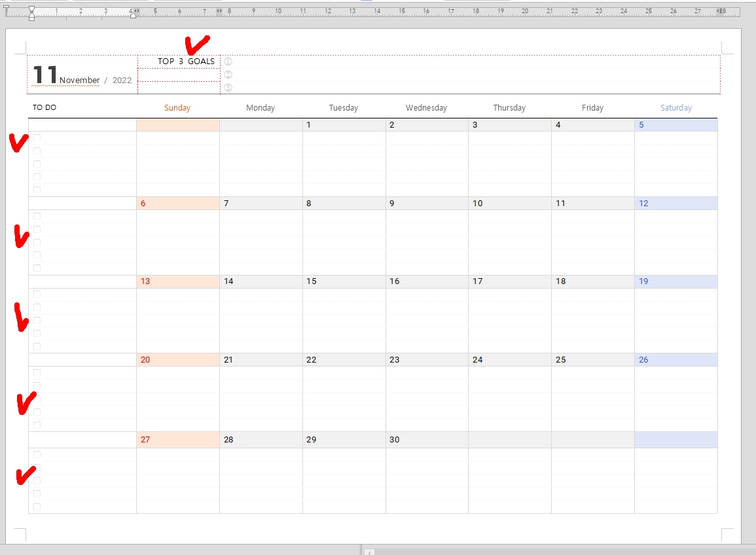
Task: Click the TO DO column header
Action: point(45,107)
